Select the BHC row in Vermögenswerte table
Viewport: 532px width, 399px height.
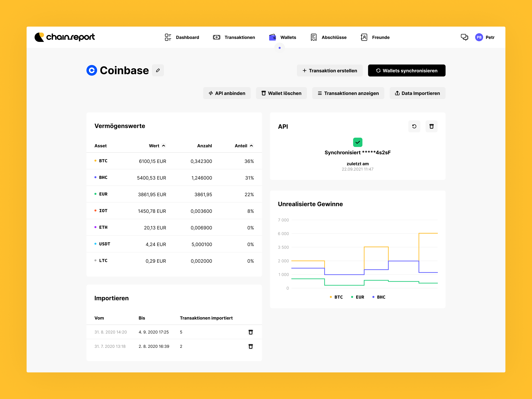tap(174, 178)
